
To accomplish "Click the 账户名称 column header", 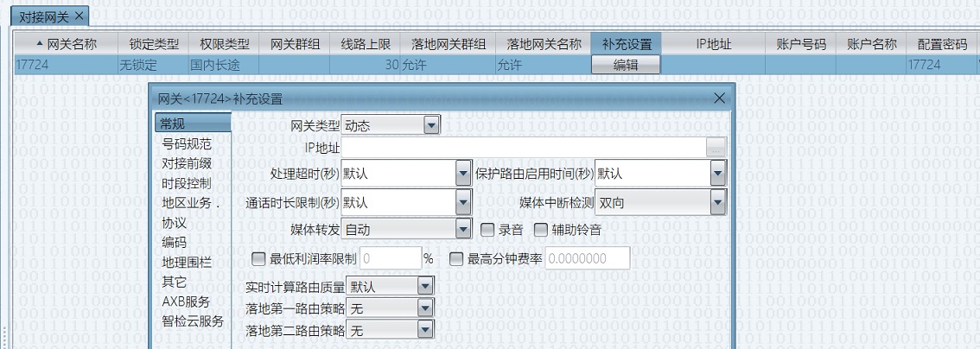I will click(871, 44).
